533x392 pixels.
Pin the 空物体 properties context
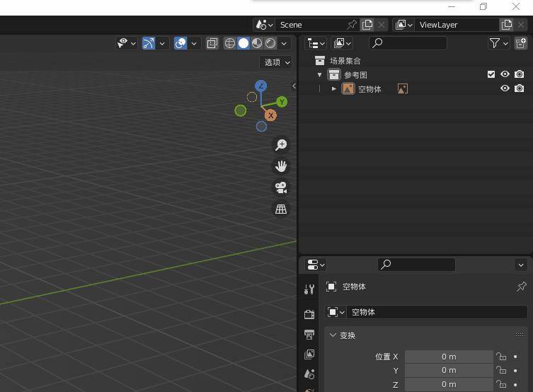(521, 287)
